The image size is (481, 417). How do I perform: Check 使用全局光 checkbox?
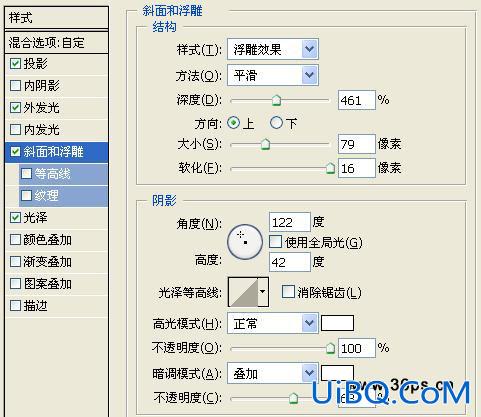[x=275, y=242]
